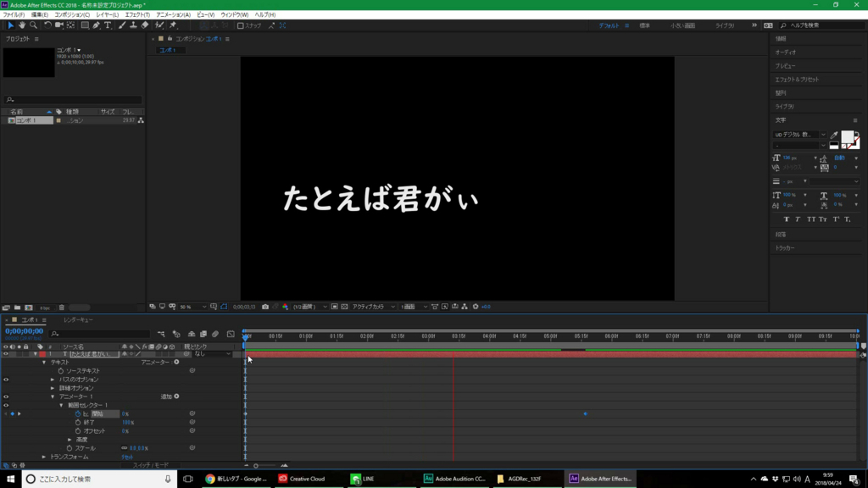868x488 pixels.
Task: Apply All Caps text style
Action: pyautogui.click(x=811, y=219)
